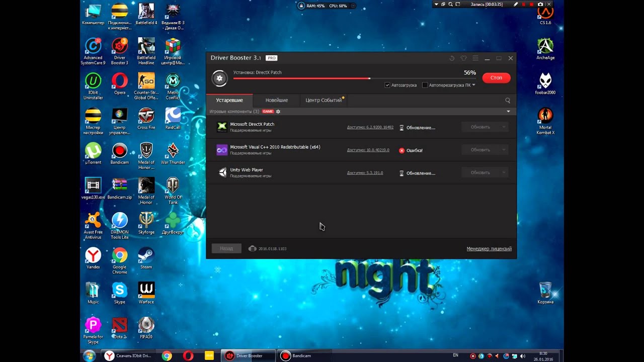The image size is (644, 362).
Task: Open the Скачать IObit Dri... Yandex taskbar item
Action: tap(128, 355)
